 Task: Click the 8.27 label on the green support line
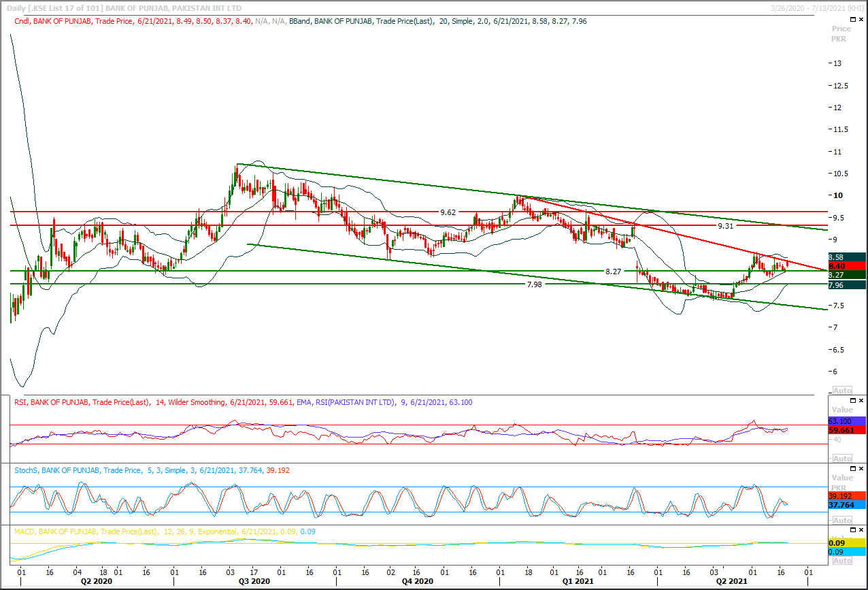[613, 272]
